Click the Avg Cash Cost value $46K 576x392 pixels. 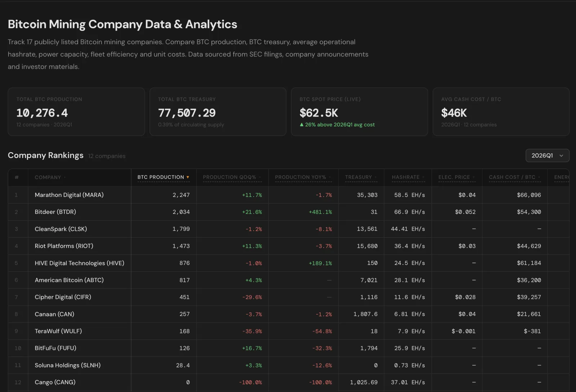(x=454, y=113)
